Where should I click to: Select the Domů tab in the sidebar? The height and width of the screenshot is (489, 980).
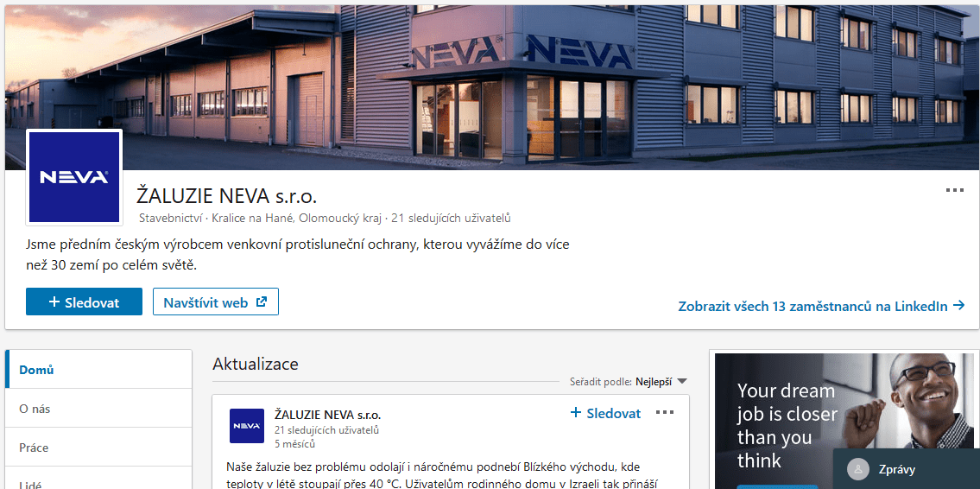pos(98,370)
